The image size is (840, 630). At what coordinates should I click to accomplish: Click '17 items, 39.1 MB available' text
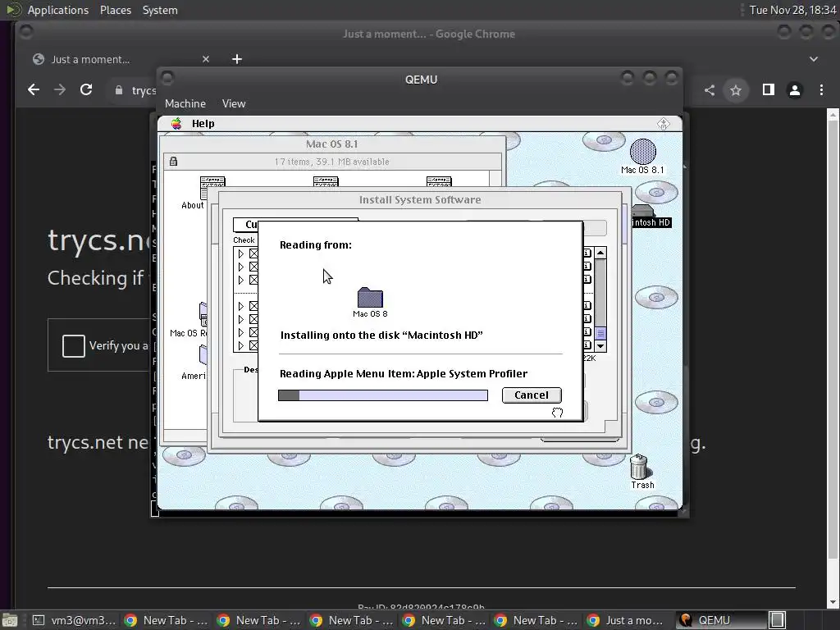(331, 162)
